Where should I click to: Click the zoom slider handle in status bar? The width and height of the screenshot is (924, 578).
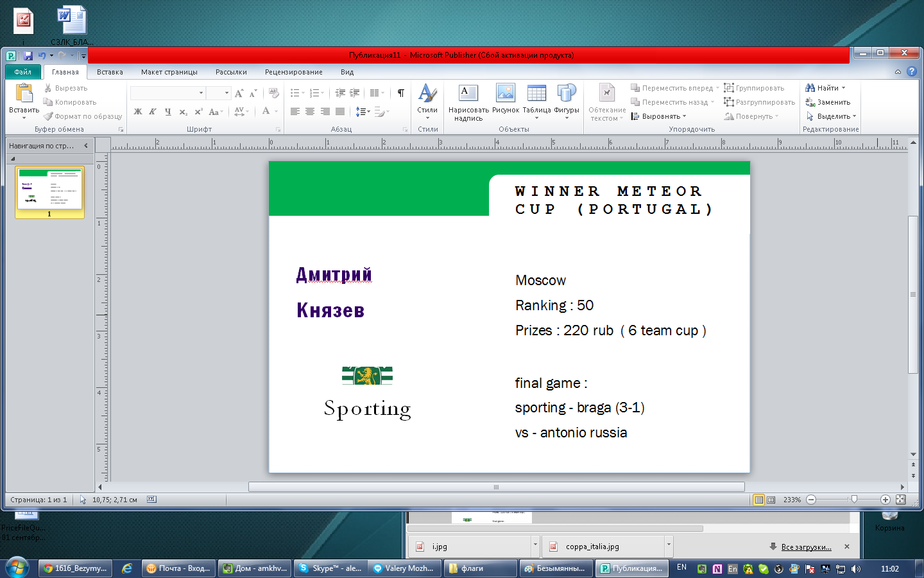[853, 500]
